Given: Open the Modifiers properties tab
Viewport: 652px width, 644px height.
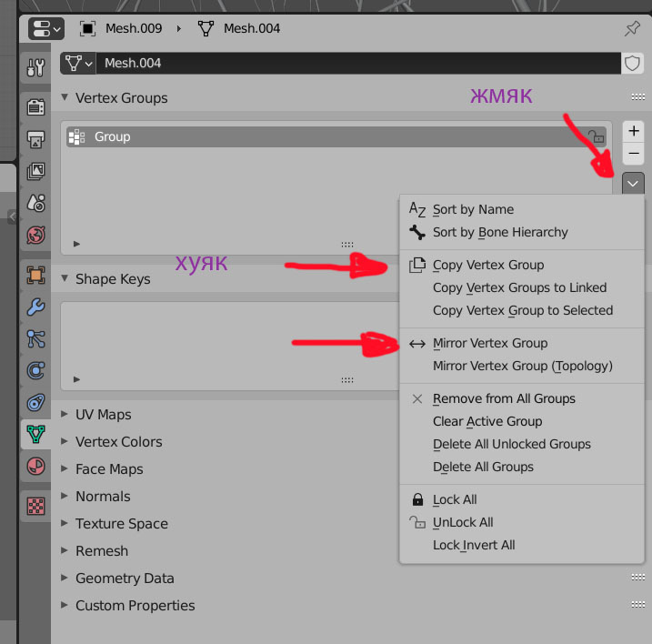Looking at the screenshot, I should click(35, 307).
